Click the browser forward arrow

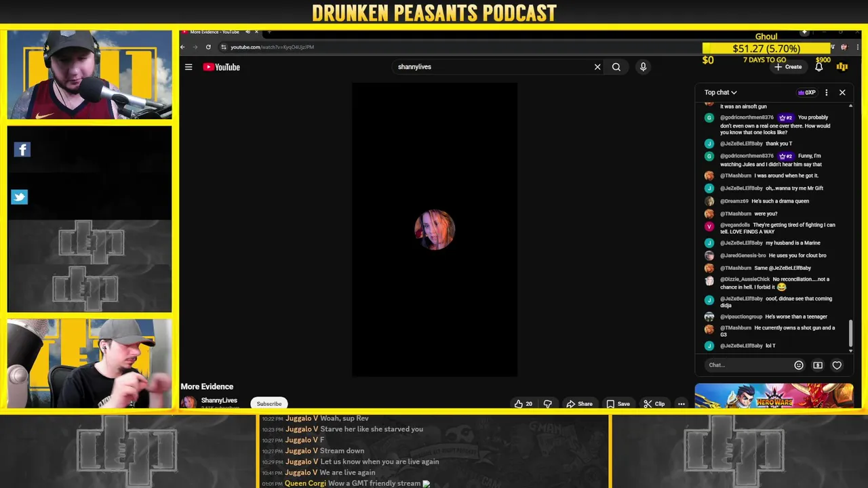point(195,47)
